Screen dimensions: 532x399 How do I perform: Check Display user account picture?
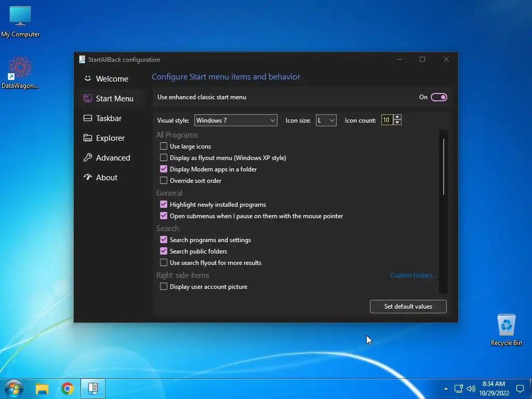pyautogui.click(x=164, y=287)
